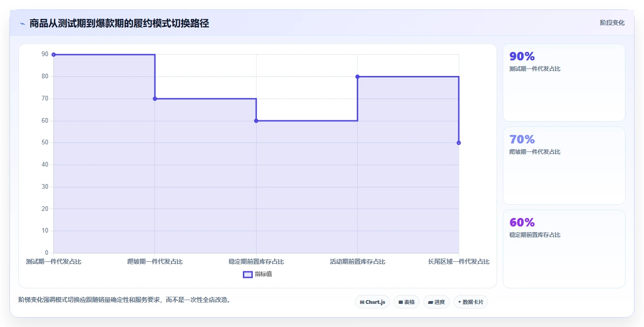
Task: Click the y-axis tick label 90
Action: (45, 54)
